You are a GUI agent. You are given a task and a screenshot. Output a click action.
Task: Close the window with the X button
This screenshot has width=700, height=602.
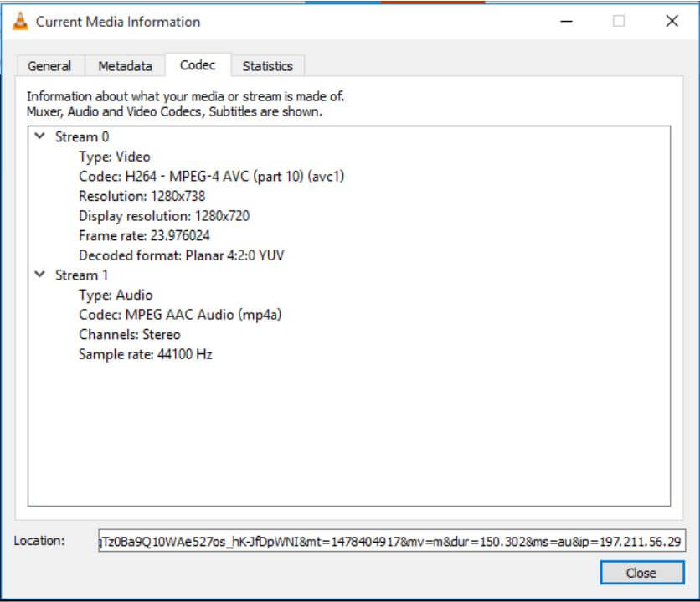tap(672, 21)
